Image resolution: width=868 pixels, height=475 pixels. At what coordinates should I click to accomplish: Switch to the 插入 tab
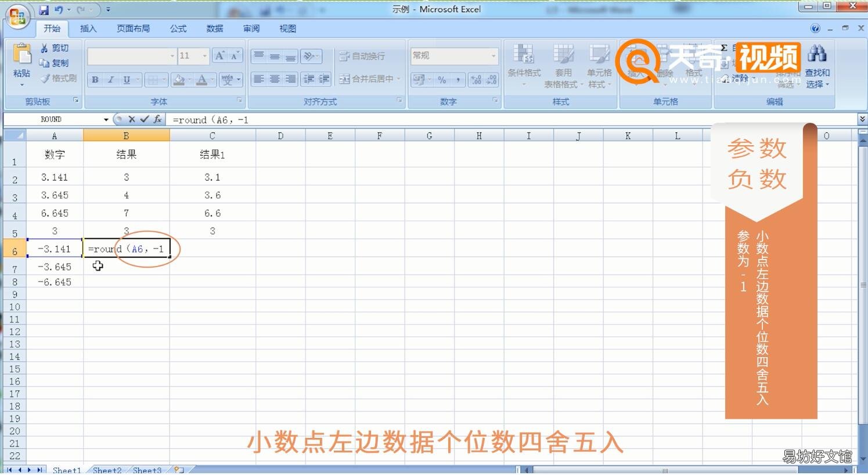point(88,28)
